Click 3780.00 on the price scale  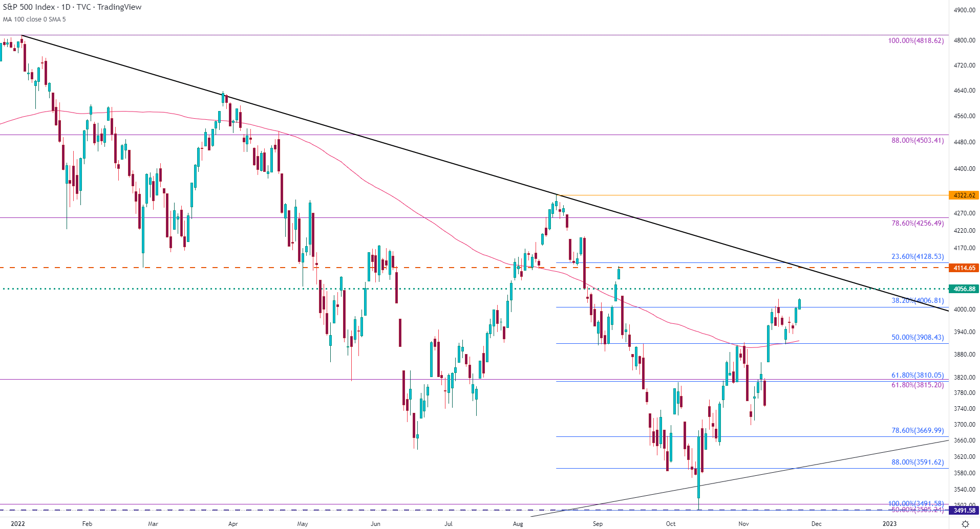[965, 393]
